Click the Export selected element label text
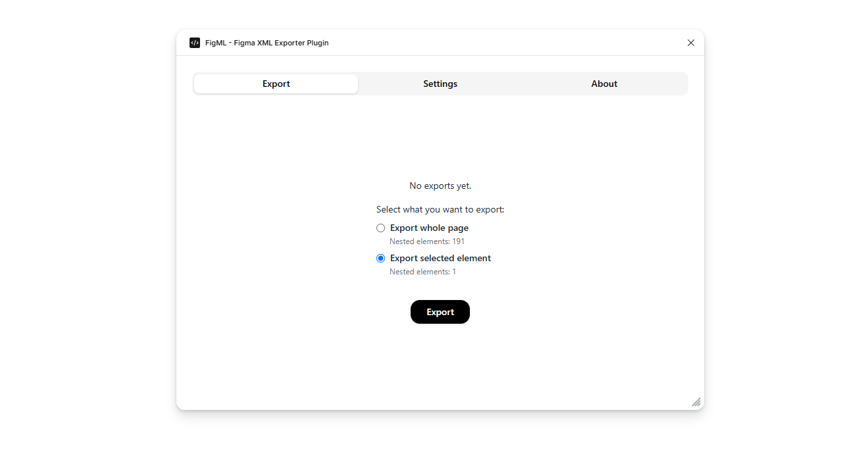 440,258
